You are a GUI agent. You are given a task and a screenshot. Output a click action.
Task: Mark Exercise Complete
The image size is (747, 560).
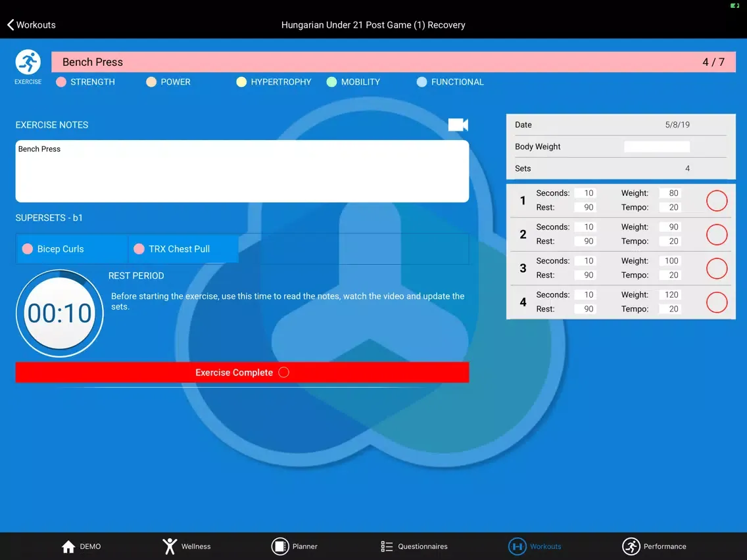coord(242,373)
